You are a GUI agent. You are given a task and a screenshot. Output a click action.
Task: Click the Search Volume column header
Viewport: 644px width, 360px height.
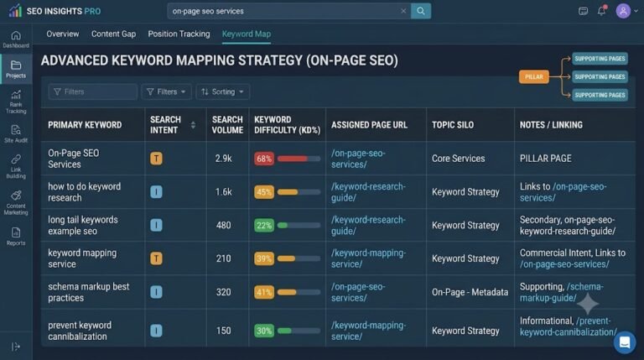coord(227,125)
